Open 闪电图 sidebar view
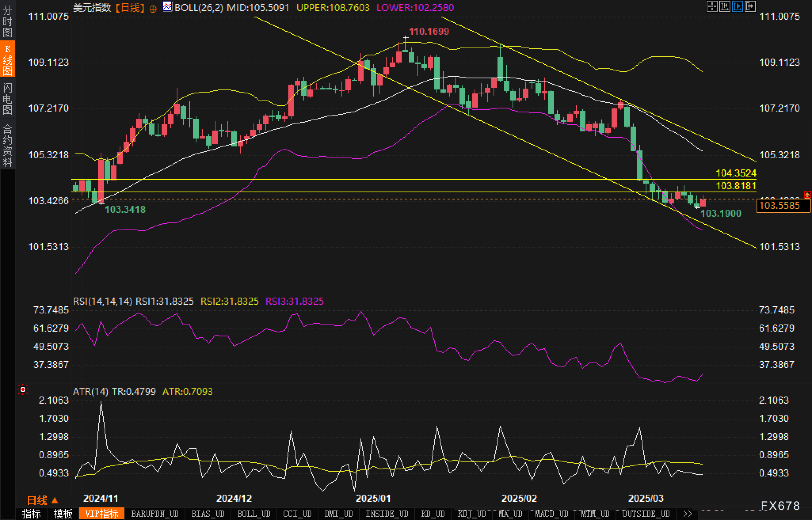Image resolution: width=812 pixels, height=520 pixels. coord(8,98)
